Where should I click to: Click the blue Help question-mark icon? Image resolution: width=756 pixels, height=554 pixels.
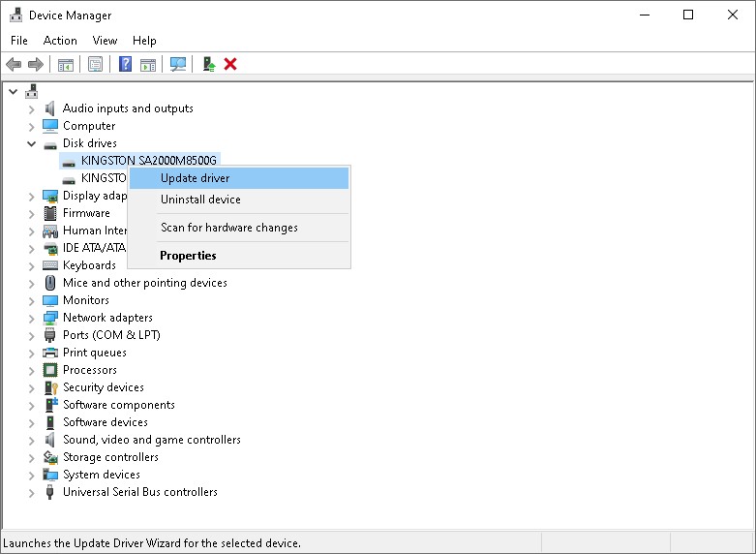(126, 64)
